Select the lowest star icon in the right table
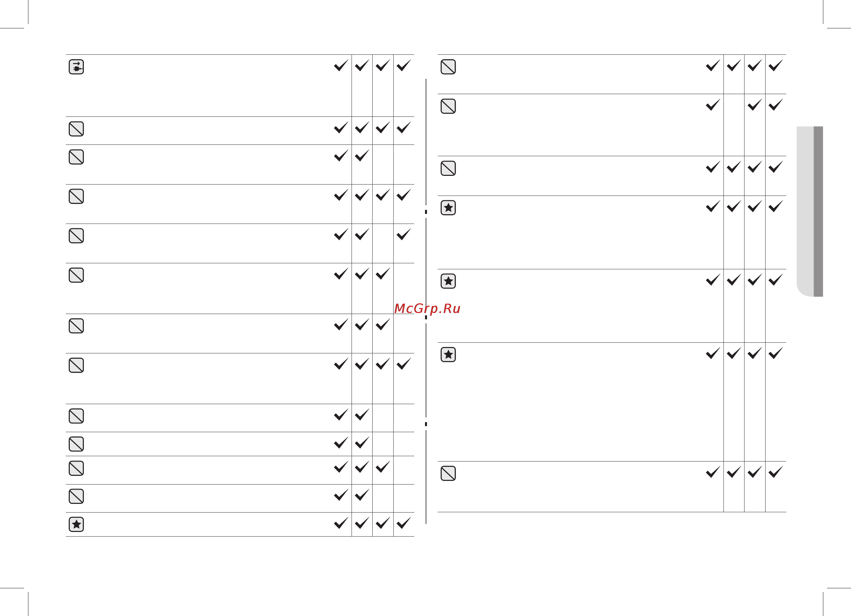Screen dimensions: 851x616 [448, 354]
